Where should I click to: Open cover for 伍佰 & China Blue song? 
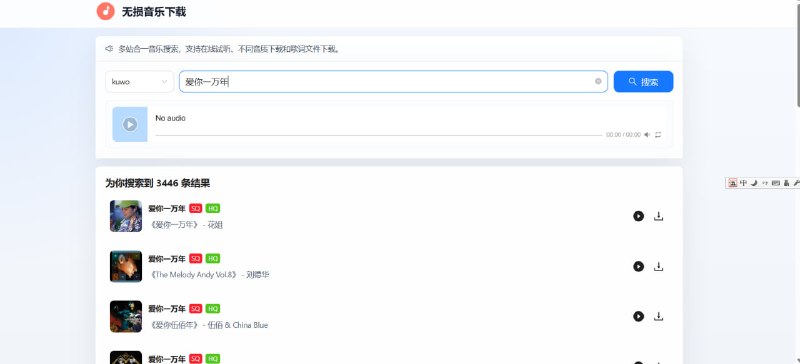(126, 316)
